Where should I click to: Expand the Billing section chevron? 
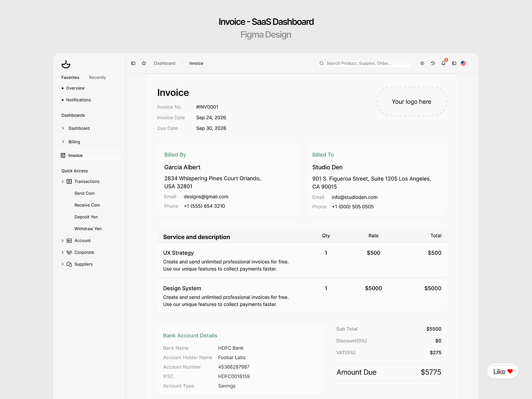(x=63, y=141)
